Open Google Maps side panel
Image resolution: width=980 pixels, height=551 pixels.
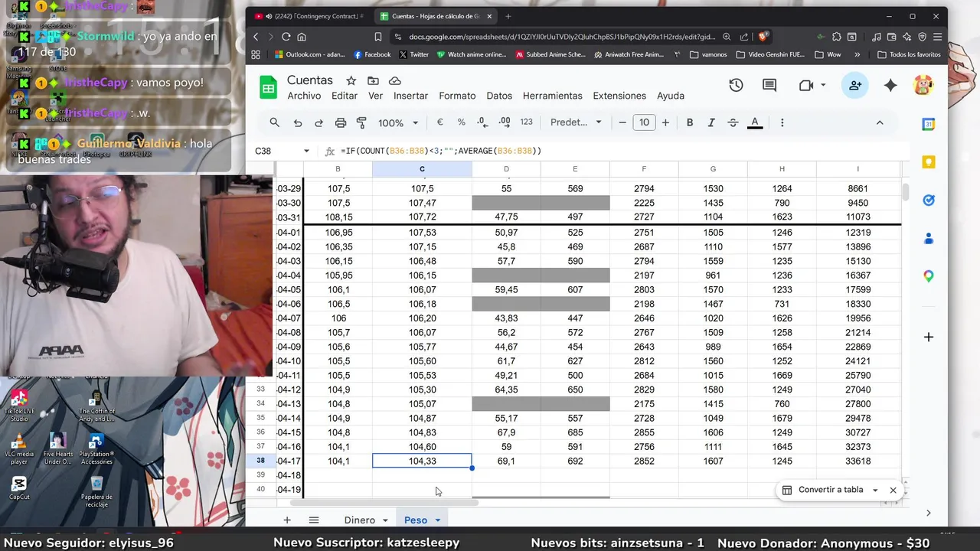[x=929, y=276]
